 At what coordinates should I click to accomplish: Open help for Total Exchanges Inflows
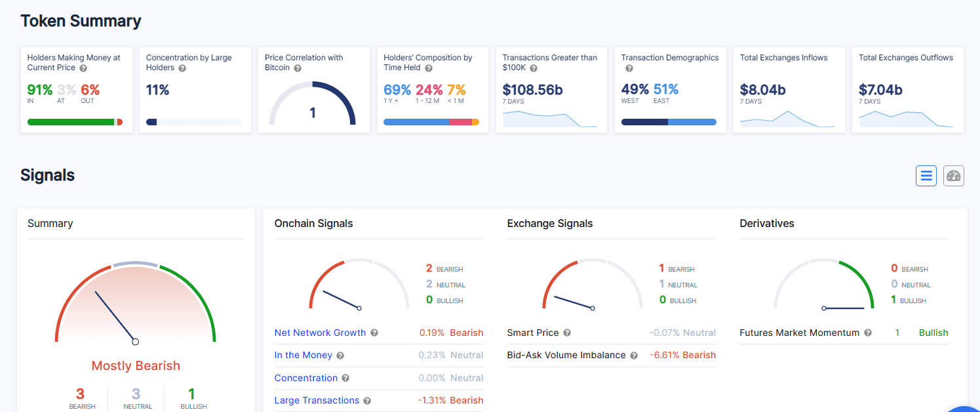831,58
